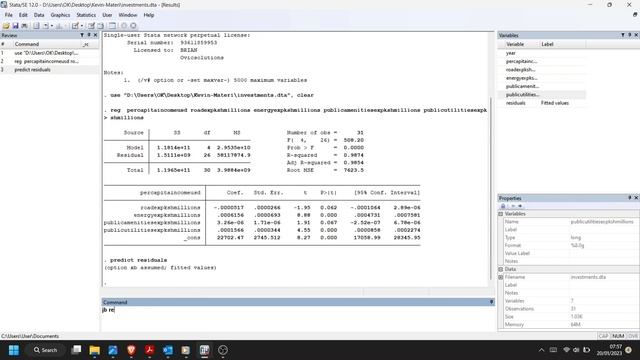Open the Statistics menu

click(x=86, y=15)
